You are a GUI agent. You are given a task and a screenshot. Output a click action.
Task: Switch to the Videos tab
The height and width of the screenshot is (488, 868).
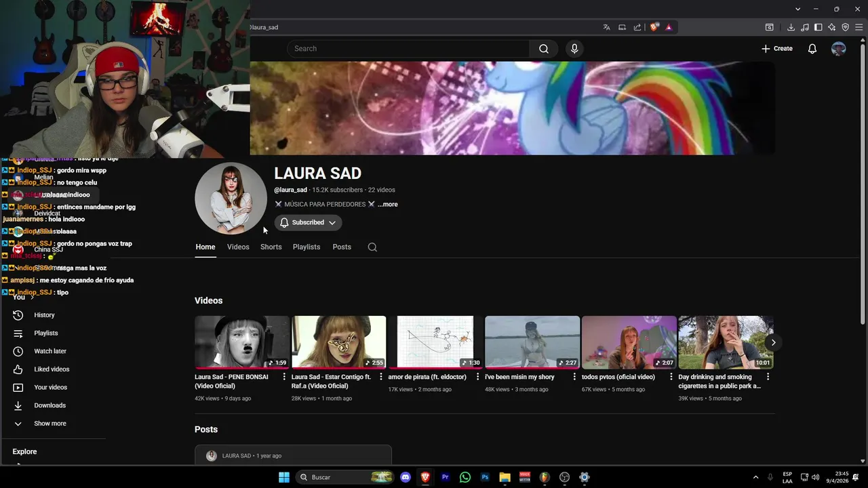[x=238, y=247]
